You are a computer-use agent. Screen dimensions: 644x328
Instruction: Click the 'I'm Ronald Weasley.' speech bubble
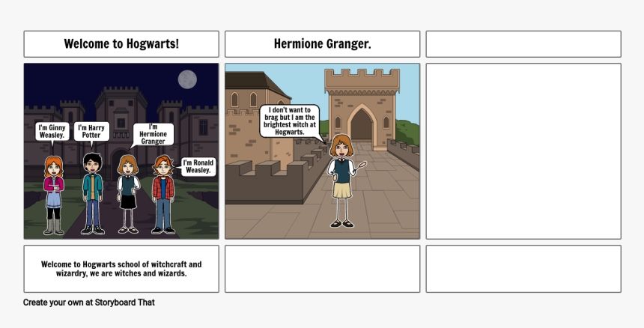(198, 166)
